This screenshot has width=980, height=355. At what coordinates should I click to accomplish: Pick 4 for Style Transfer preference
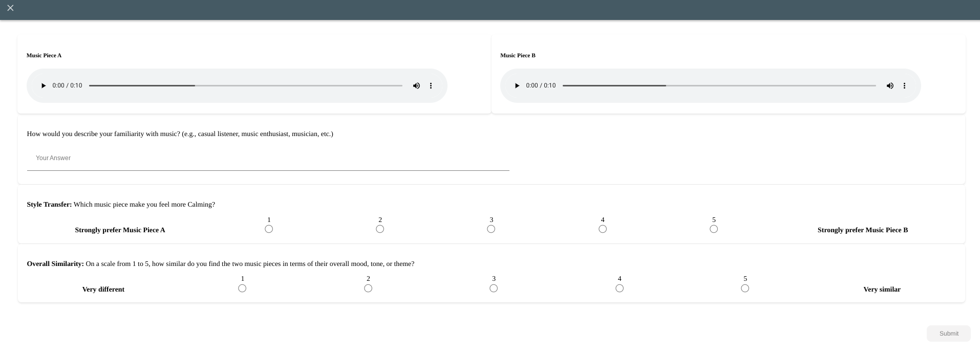tap(603, 229)
